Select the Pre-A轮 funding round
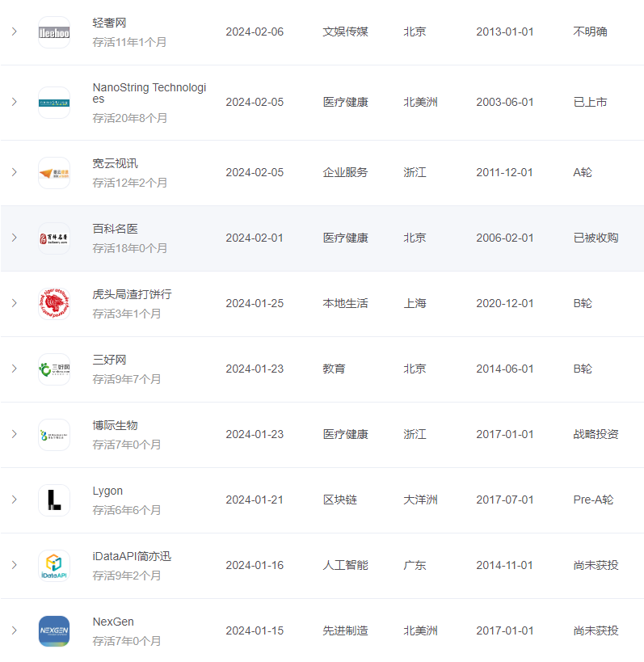This screenshot has width=644, height=662. coord(593,500)
